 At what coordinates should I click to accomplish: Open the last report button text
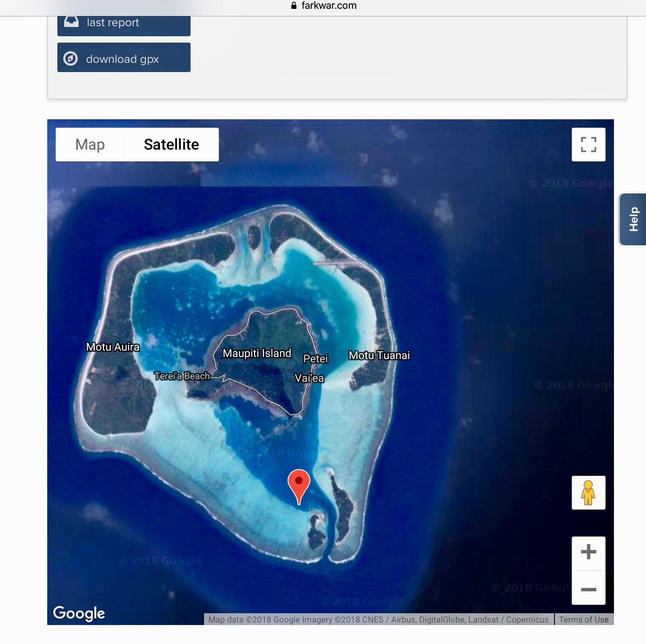click(x=113, y=23)
